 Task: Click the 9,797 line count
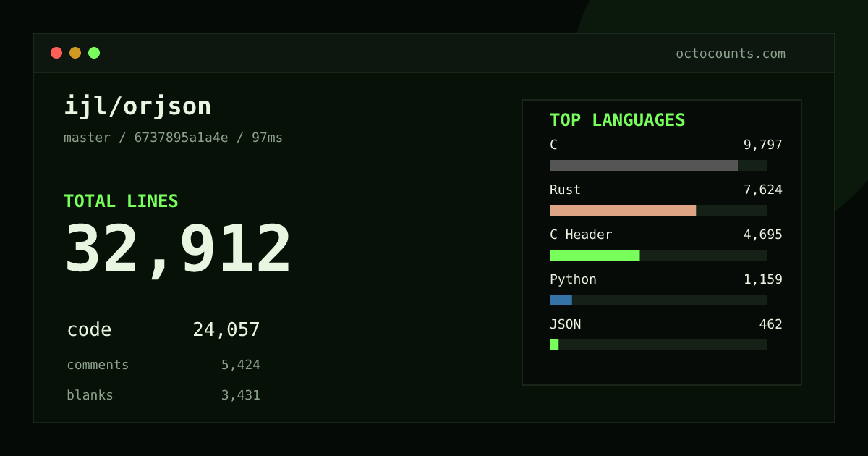[x=763, y=145]
